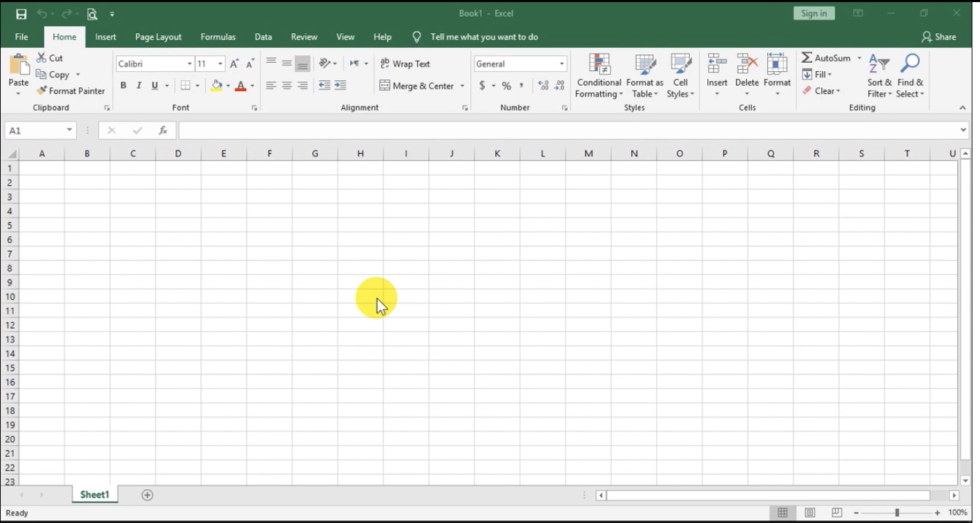The width and height of the screenshot is (980, 523).
Task: Open the Fill dropdown
Action: [x=818, y=75]
